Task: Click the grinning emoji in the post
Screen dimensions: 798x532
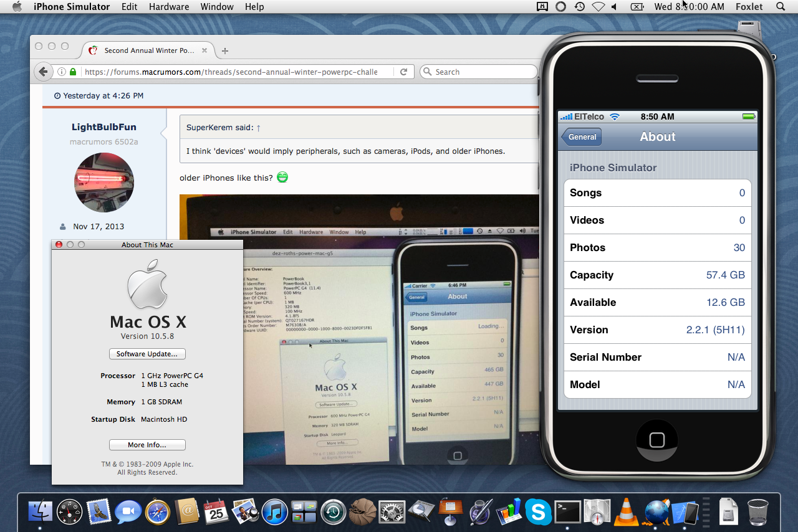Action: 282,178
